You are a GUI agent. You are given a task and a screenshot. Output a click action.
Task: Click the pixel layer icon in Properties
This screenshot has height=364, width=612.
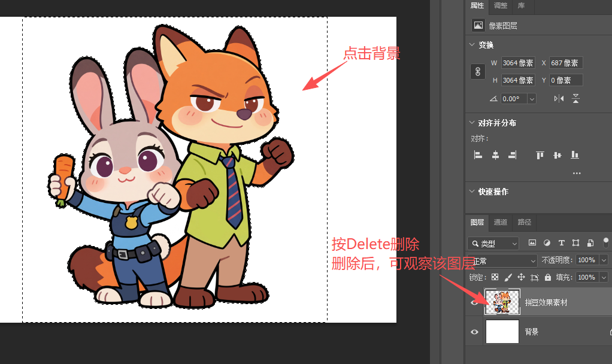pos(478,25)
